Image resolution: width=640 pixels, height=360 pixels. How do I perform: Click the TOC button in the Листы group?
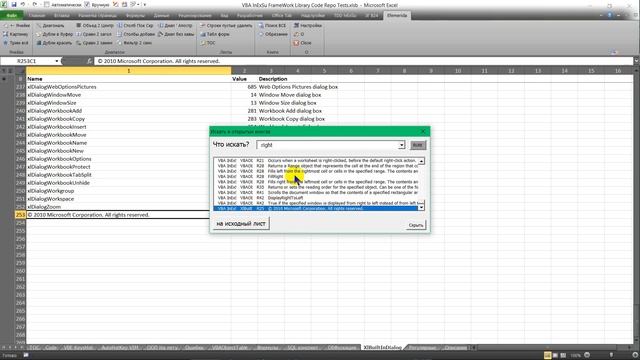point(208,43)
